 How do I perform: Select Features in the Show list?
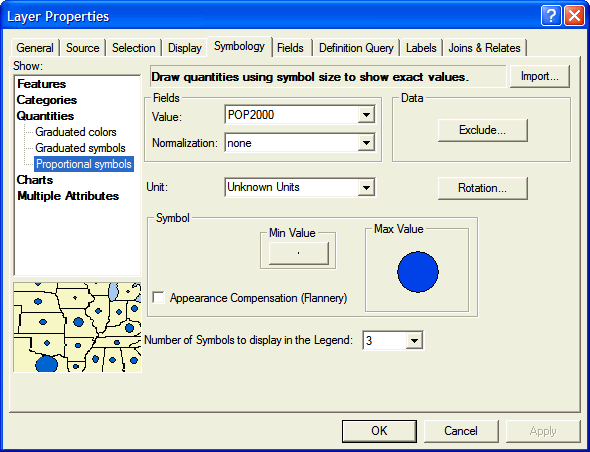(x=41, y=84)
